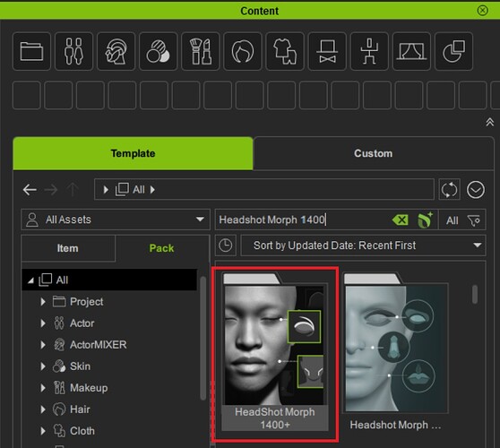The width and height of the screenshot is (500, 448).
Task: Select the Accessory hat and bowtie icon
Action: 327,51
